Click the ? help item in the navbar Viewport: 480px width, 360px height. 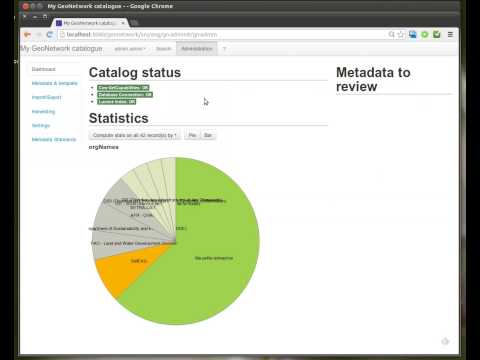pos(224,49)
